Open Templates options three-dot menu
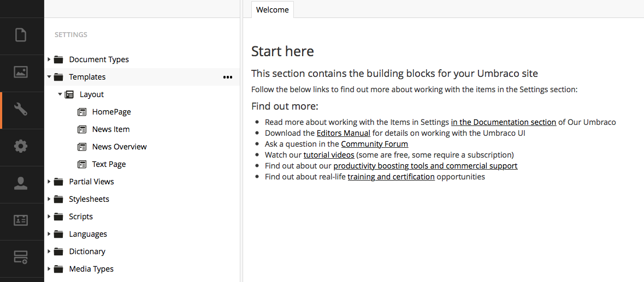644x282 pixels. (228, 77)
